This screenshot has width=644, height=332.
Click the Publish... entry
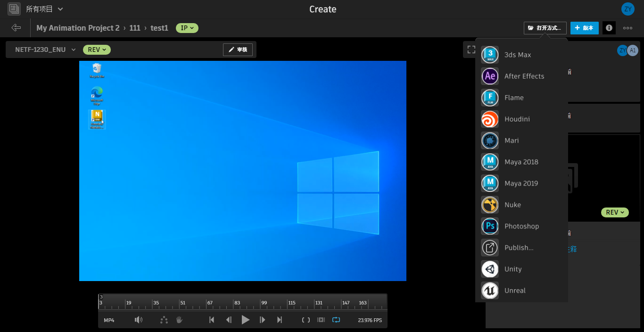tap(521, 248)
